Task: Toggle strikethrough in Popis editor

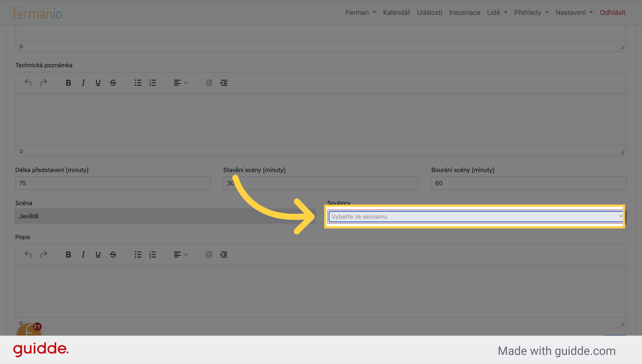Action: tap(113, 255)
